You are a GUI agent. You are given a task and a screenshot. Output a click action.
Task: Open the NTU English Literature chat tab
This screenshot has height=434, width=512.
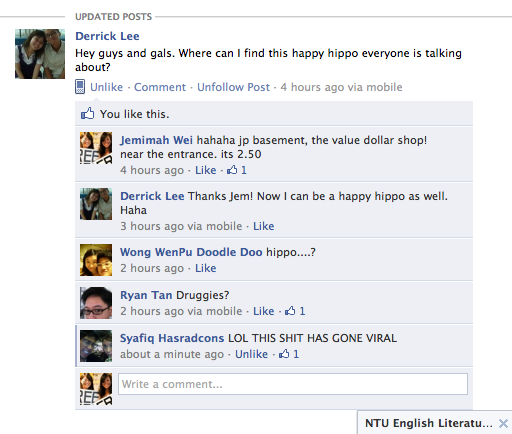(428, 423)
